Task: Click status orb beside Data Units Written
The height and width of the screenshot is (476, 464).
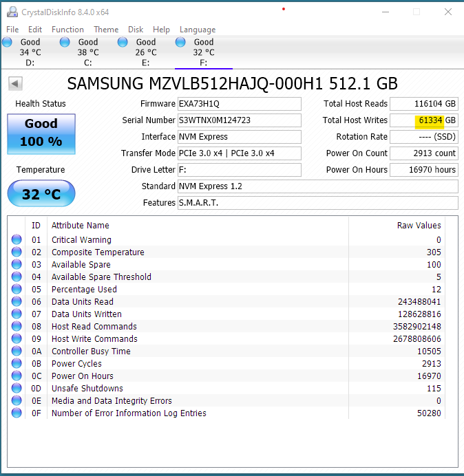Action: click(17, 314)
